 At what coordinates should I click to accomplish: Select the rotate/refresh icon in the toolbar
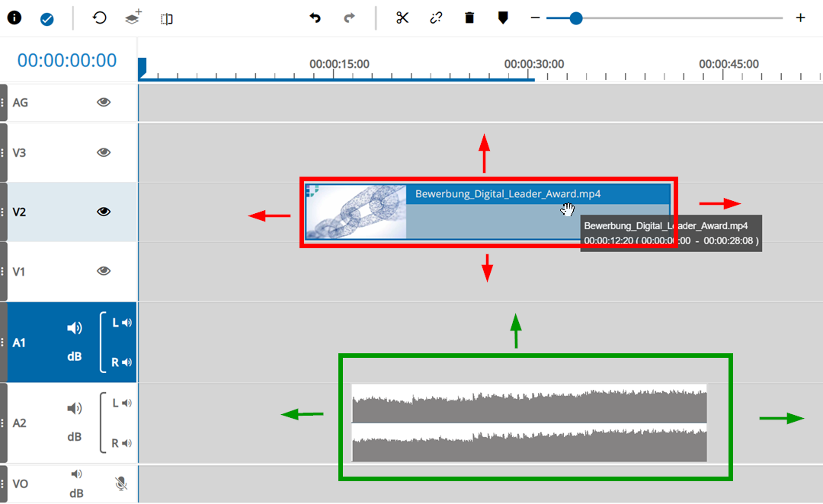[x=99, y=18]
